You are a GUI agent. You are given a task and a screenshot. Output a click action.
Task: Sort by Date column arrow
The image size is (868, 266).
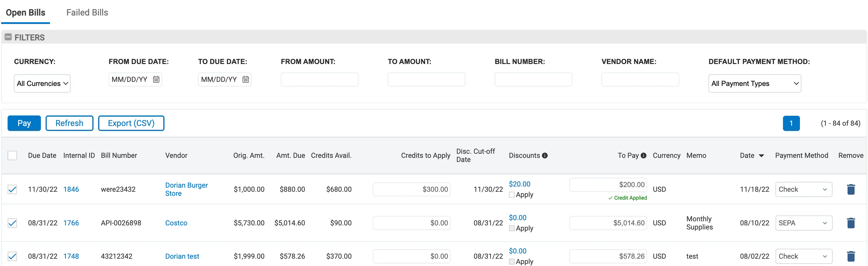click(x=761, y=156)
